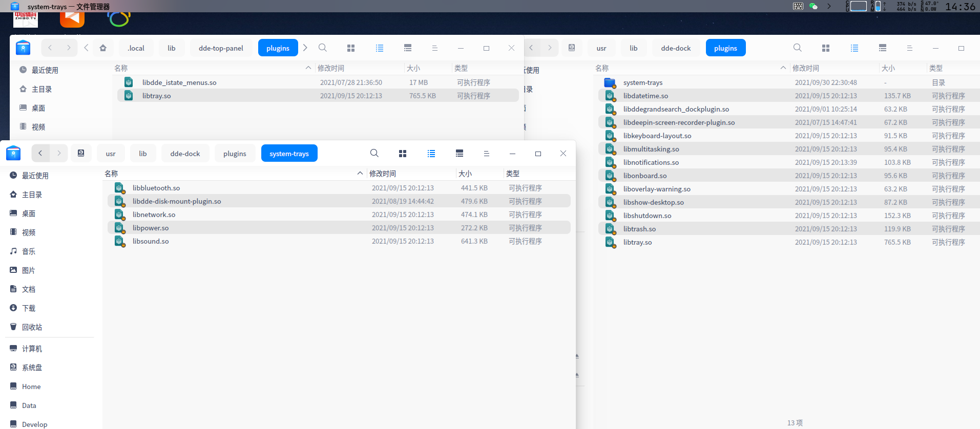Select libdde_istate_menus.so file

pos(318,82)
